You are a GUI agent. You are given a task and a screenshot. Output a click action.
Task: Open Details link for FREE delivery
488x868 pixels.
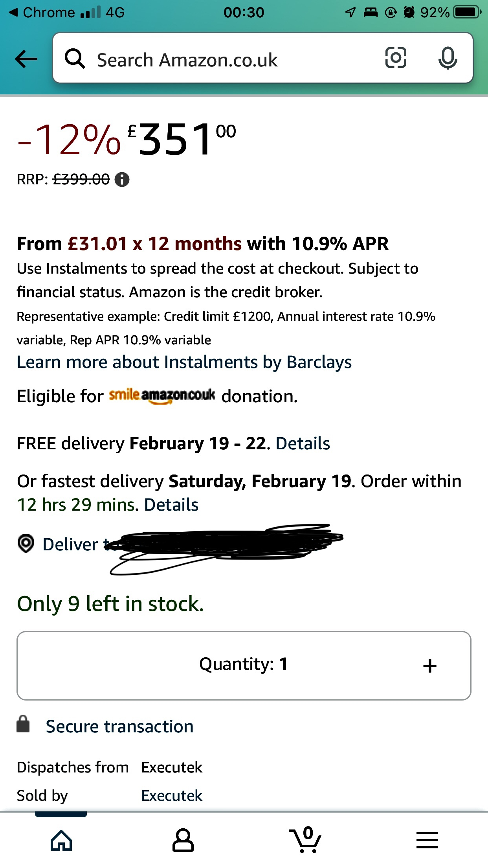pos(303,443)
